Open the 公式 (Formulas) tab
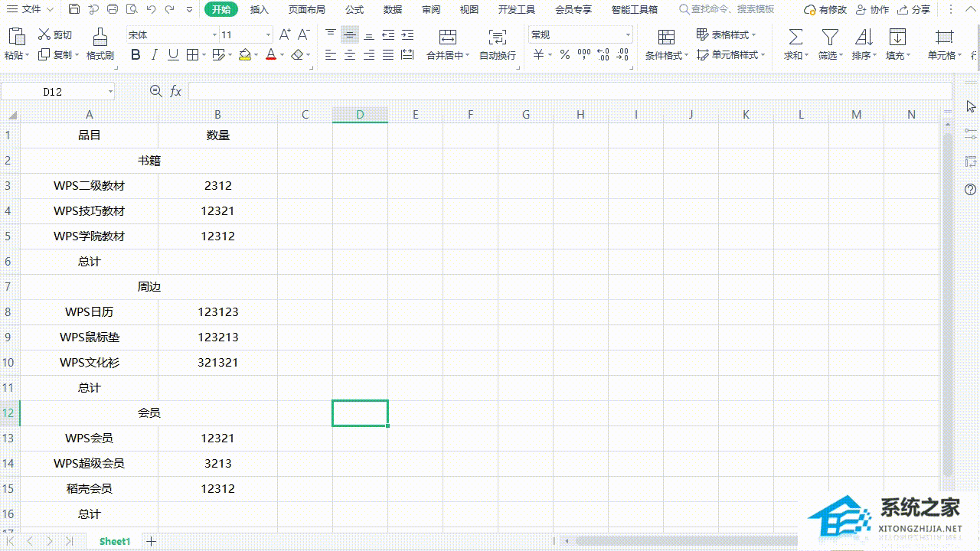 (354, 9)
